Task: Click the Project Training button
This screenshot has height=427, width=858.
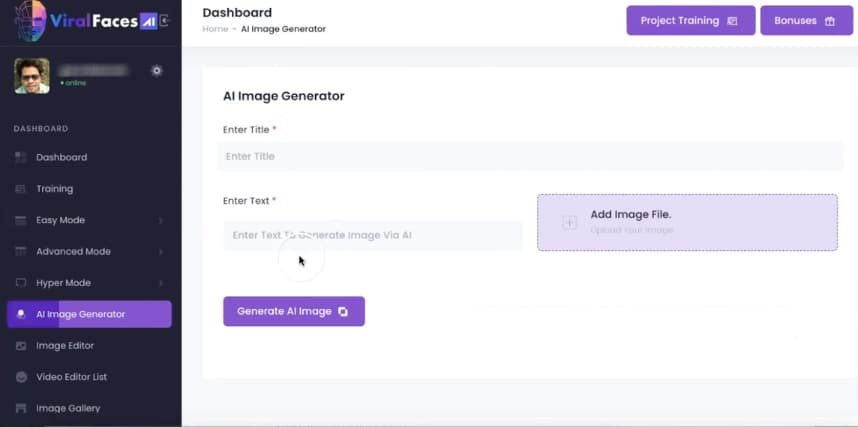Action: (691, 21)
